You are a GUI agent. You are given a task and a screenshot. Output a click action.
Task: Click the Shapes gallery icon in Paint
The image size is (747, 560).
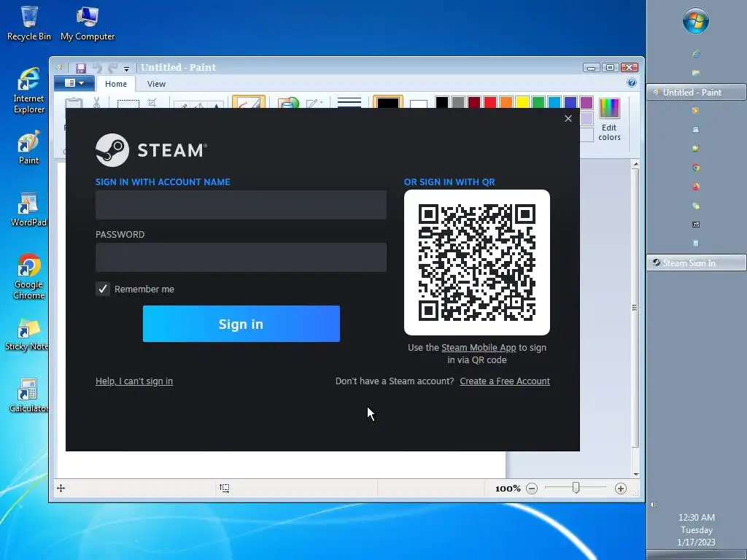pos(288,102)
